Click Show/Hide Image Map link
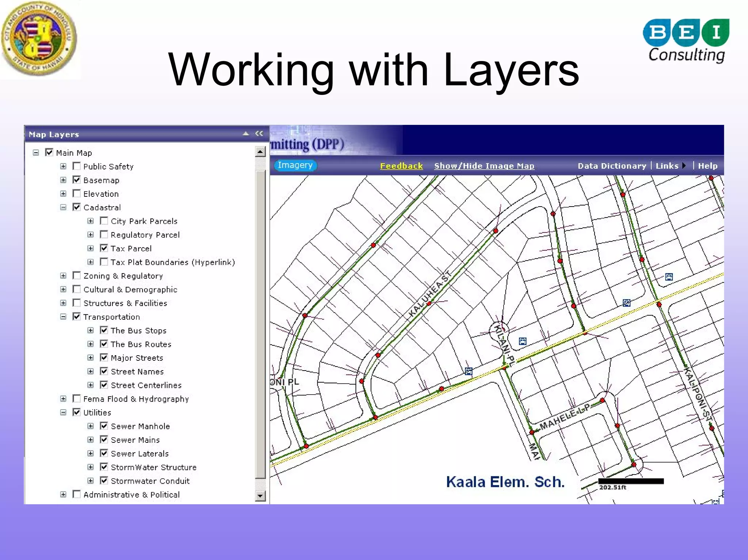 pos(484,166)
